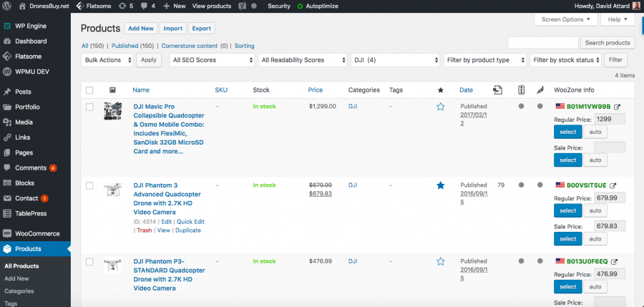Open Add New submenu under Products
644x307 pixels.
tap(16, 278)
